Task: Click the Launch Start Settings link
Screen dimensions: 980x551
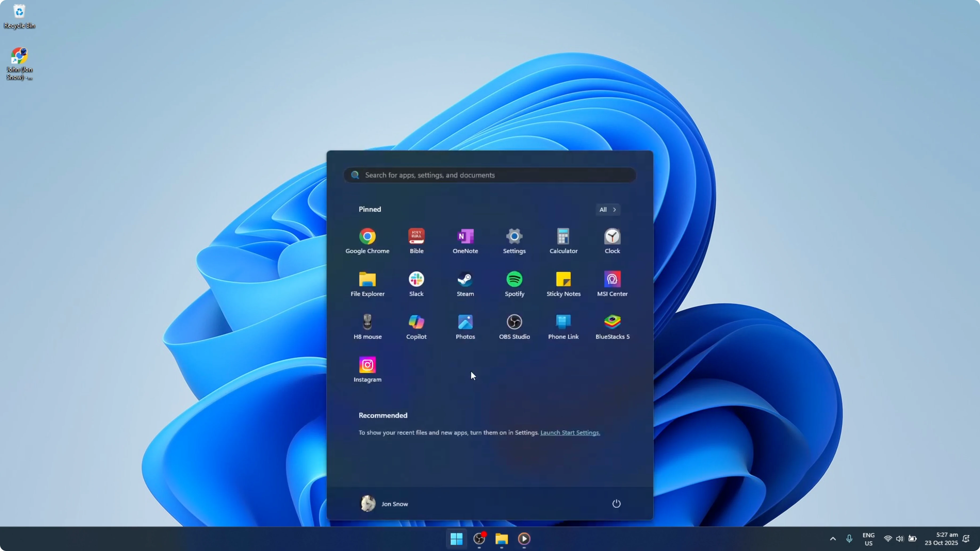Action: pos(570,432)
